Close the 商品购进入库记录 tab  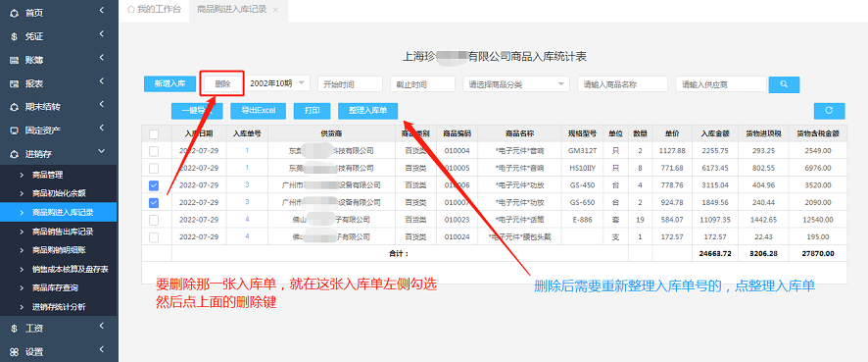[275, 10]
